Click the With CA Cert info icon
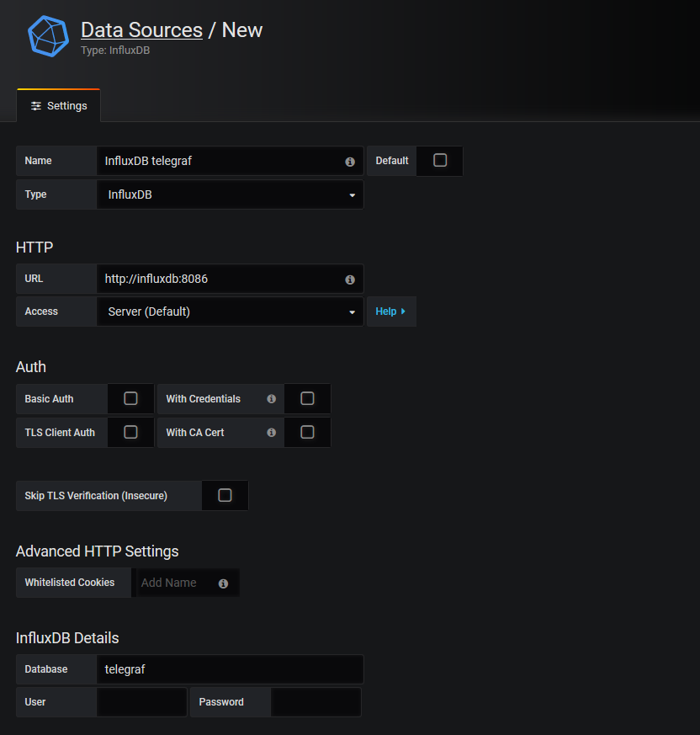This screenshot has width=700, height=735. coord(271,433)
